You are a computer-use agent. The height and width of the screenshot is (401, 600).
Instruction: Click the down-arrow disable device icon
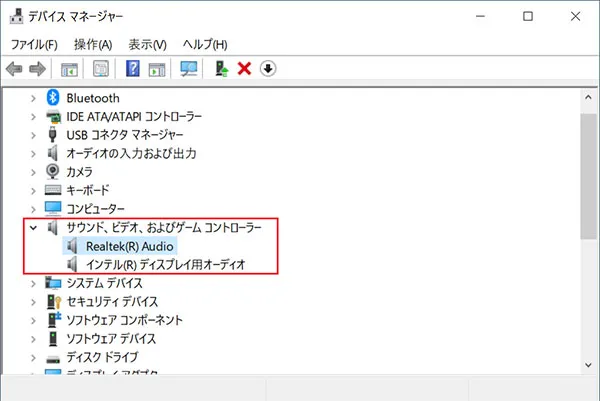268,69
